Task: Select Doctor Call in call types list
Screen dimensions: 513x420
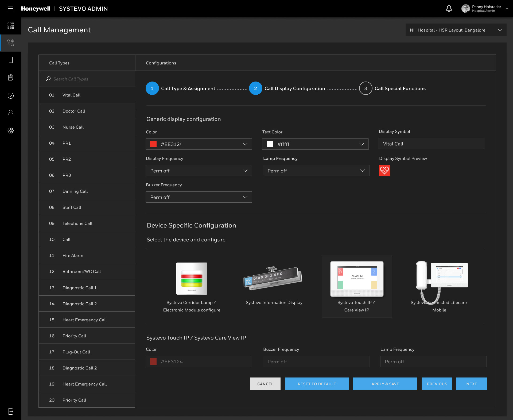Action: tap(74, 111)
